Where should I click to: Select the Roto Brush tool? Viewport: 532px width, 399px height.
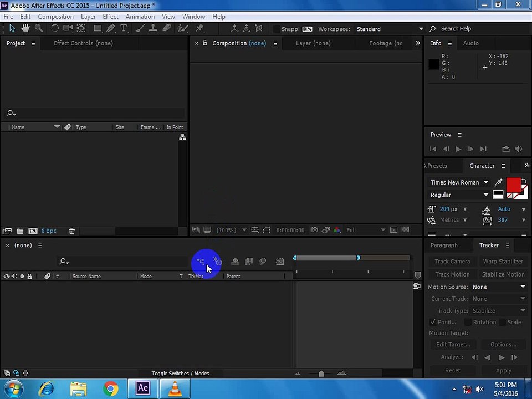point(183,28)
